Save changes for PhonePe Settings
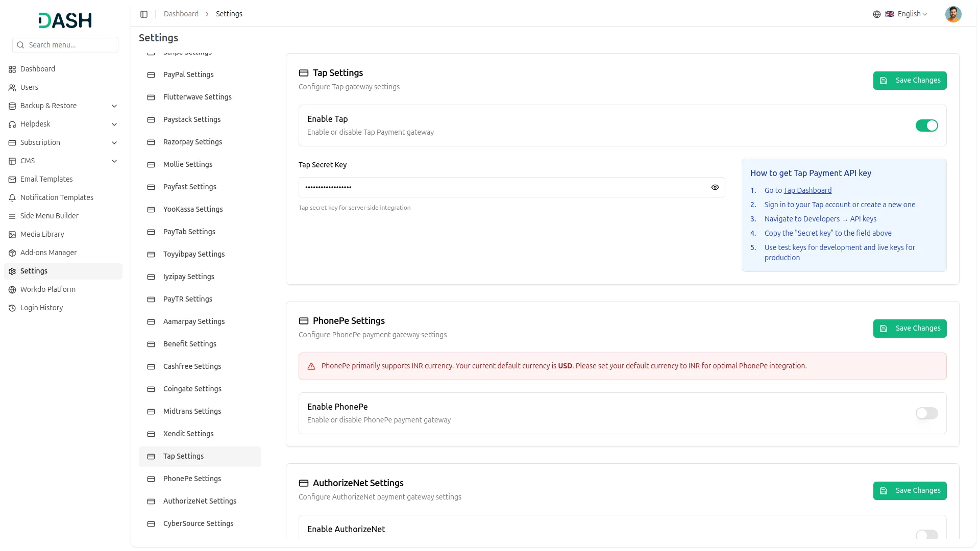Screen dimensions: 980x551 (910, 329)
